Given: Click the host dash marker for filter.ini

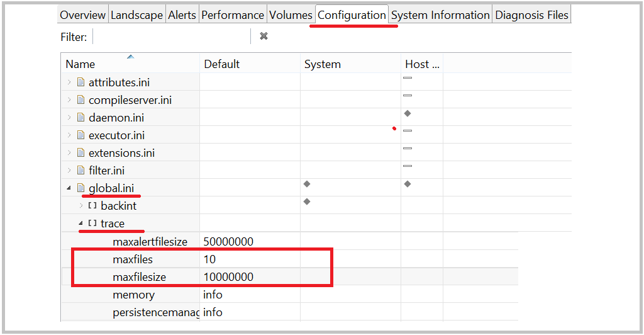Looking at the screenshot, I should (x=408, y=166).
